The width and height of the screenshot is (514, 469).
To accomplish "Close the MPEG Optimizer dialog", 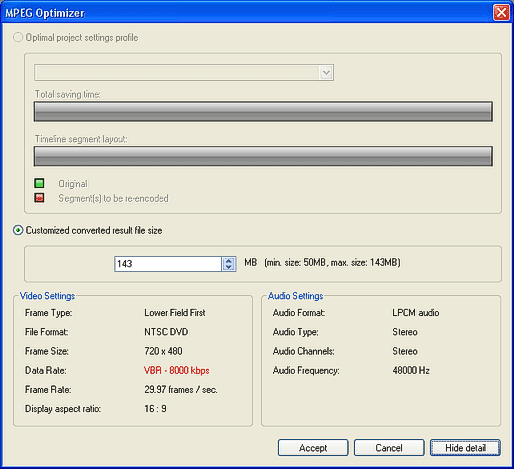I will (501, 13).
